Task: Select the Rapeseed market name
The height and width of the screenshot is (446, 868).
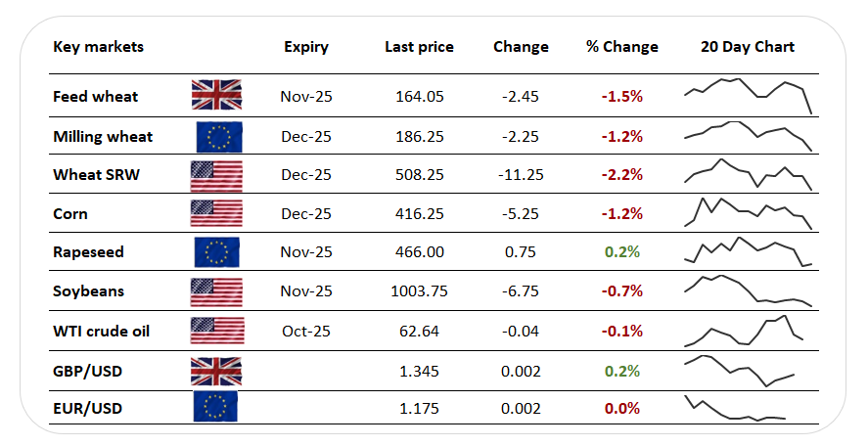Action: click(89, 252)
